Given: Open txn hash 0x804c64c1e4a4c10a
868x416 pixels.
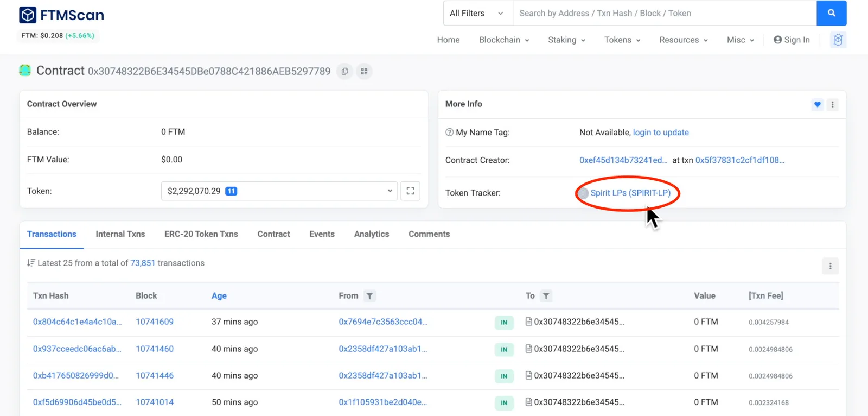Looking at the screenshot, I should point(77,322).
